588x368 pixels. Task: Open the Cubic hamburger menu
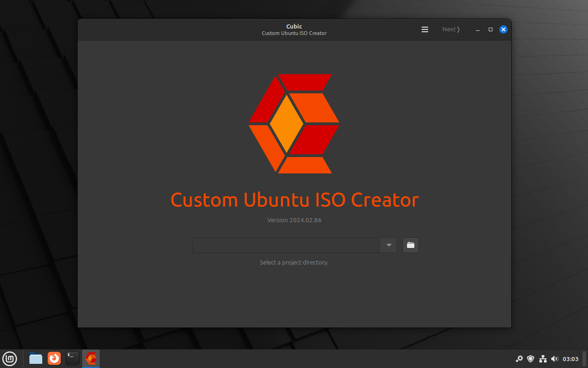425,29
